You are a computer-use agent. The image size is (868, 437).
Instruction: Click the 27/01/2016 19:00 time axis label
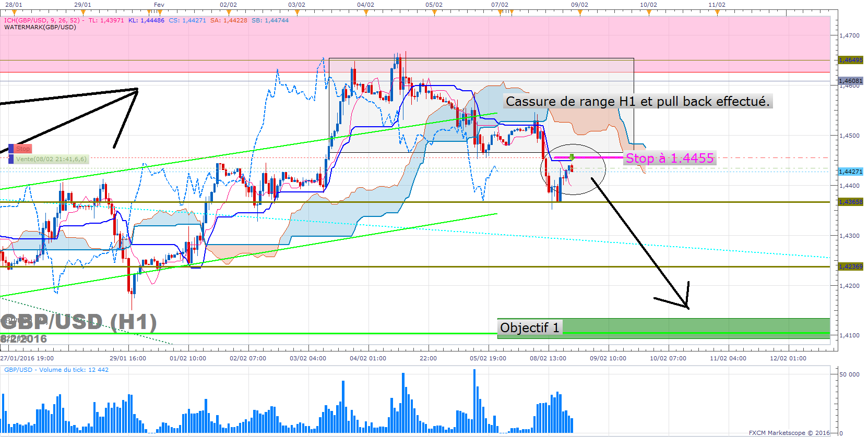pyautogui.click(x=27, y=358)
